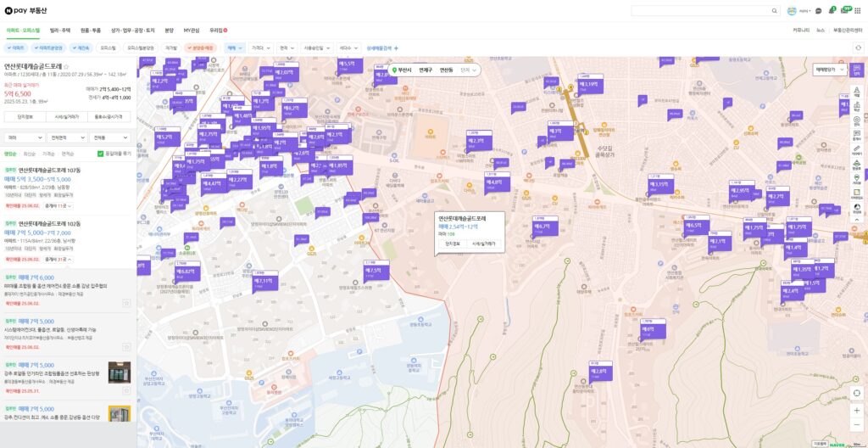Toggle the 아파트분양권 filter chip
This screenshot has height=448, width=868.
[x=50, y=48]
